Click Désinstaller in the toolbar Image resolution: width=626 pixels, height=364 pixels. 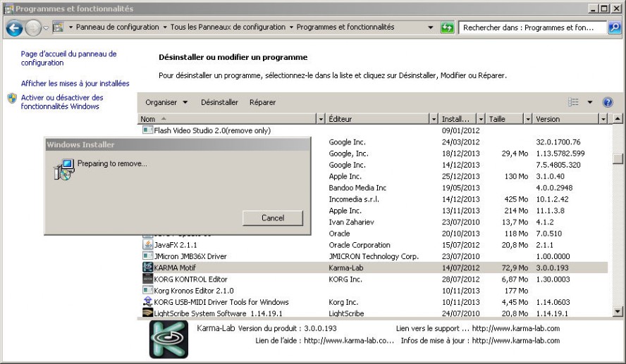coord(219,102)
